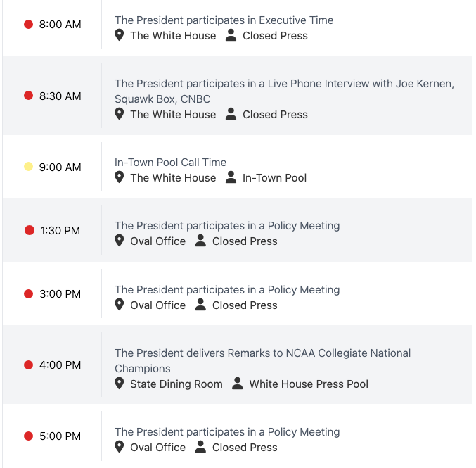Click the location pin for the 5:00 PM Oval Office
Image resolution: width=476 pixels, height=468 pixels.
pos(120,447)
